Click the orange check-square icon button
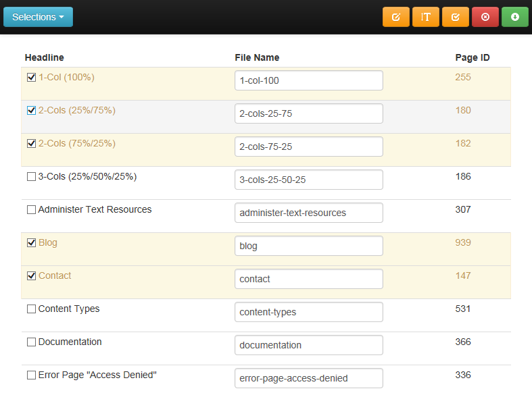The height and width of the screenshot is (395, 532). click(456, 17)
